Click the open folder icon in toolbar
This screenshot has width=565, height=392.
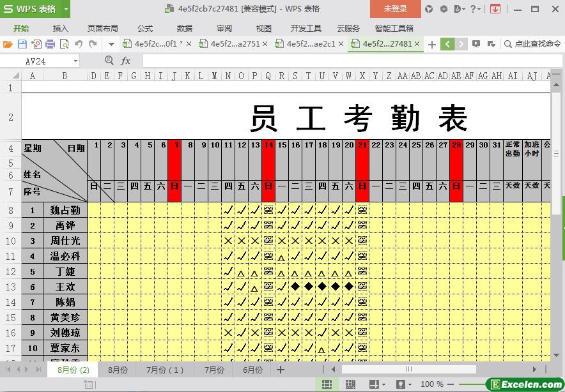click(8, 44)
